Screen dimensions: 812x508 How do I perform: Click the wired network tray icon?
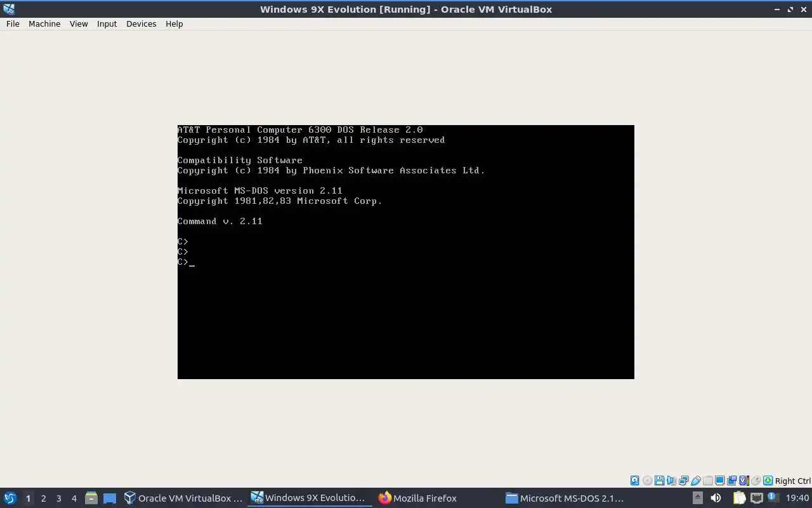click(x=756, y=498)
